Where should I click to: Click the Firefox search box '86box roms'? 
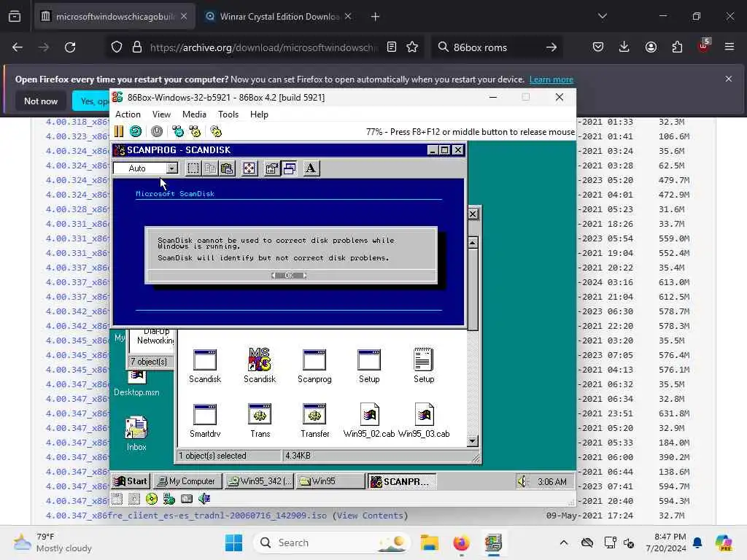coord(495,47)
